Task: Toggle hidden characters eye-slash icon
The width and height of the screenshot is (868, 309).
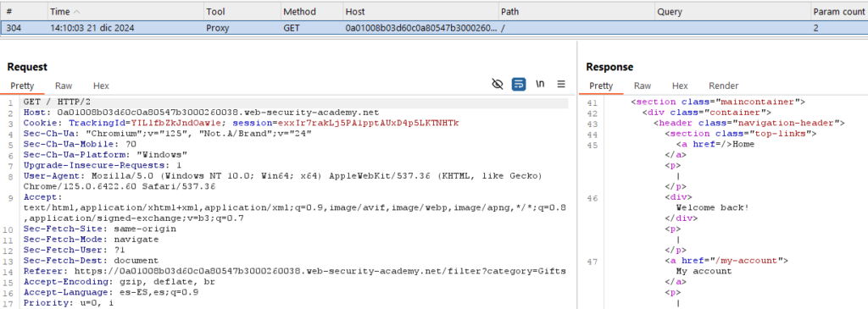Action: pyautogui.click(x=497, y=84)
